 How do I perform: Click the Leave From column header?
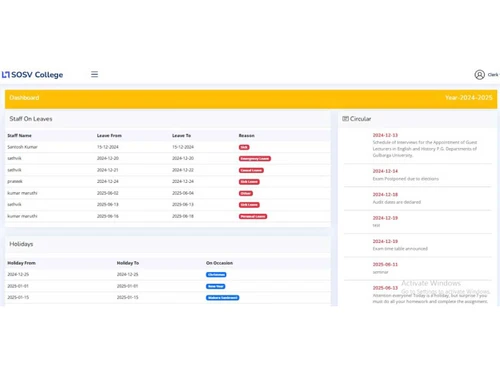click(109, 136)
